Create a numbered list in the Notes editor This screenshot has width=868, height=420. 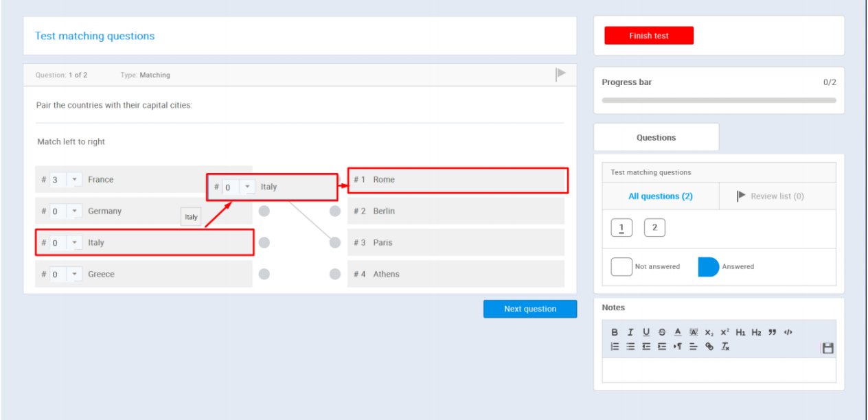pos(615,347)
